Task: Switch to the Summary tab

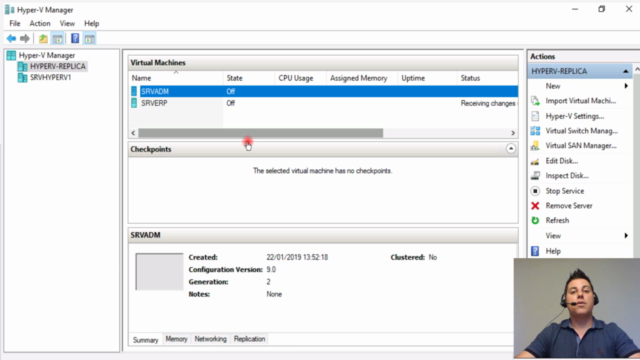Action: (x=145, y=340)
